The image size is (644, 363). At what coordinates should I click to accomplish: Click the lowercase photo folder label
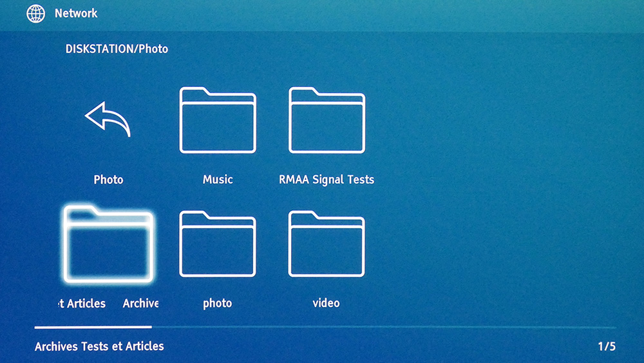pos(218,304)
